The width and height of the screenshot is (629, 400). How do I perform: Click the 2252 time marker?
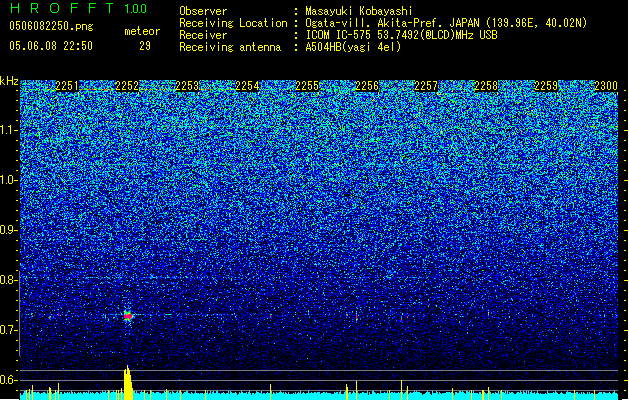pyautogui.click(x=127, y=86)
